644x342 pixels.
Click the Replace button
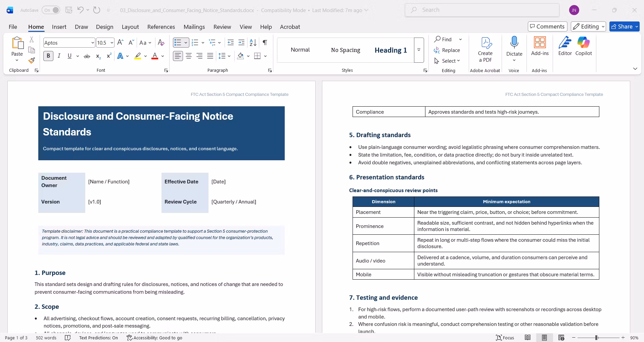[x=447, y=50]
